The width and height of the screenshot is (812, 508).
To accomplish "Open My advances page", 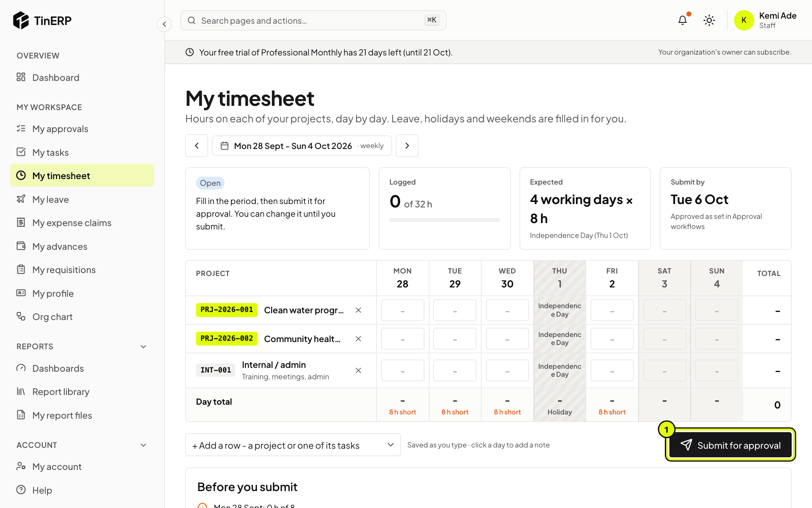I will coord(82,246).
